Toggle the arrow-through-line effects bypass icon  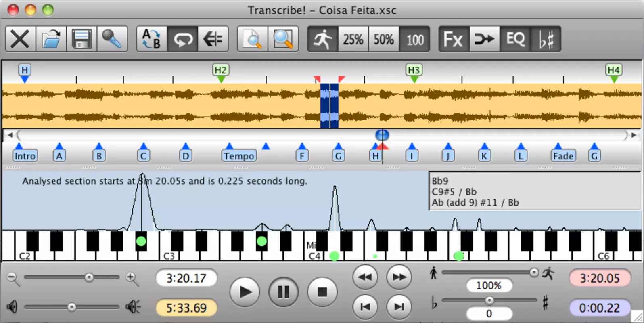coord(485,39)
